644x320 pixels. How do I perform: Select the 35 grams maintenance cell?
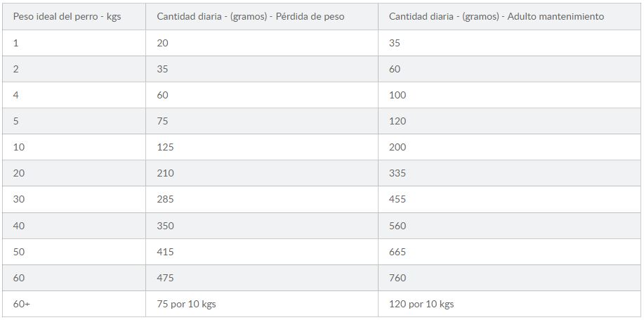[x=509, y=43]
